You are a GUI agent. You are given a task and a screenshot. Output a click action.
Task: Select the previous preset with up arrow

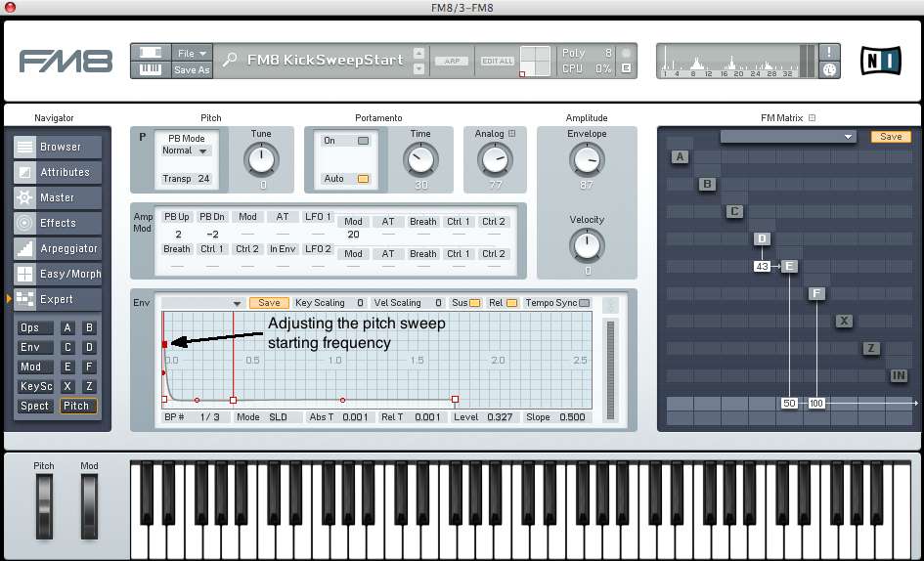click(419, 53)
